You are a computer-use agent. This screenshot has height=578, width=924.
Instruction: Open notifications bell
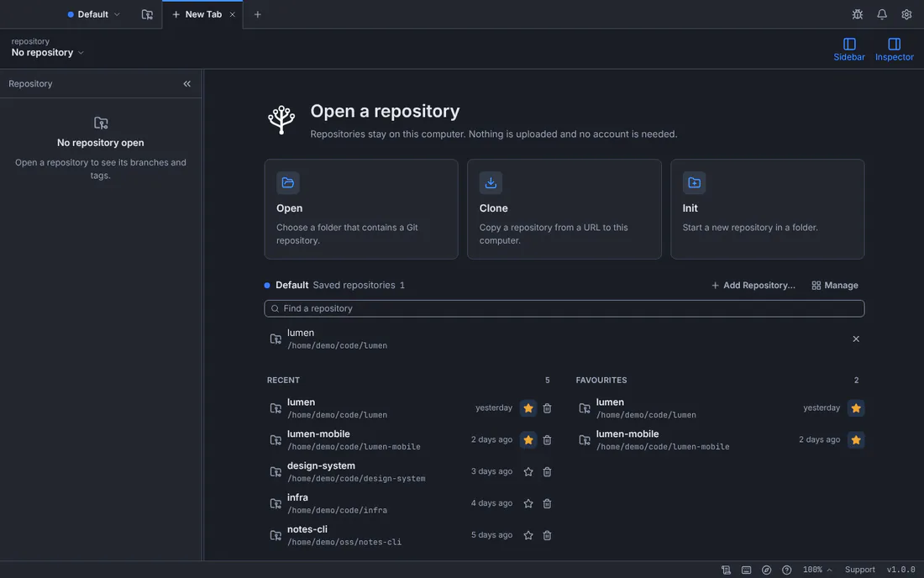[x=881, y=14]
